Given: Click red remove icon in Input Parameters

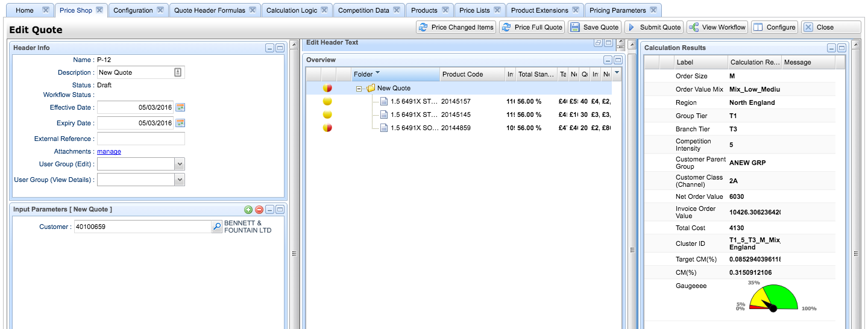Looking at the screenshot, I should point(259,210).
